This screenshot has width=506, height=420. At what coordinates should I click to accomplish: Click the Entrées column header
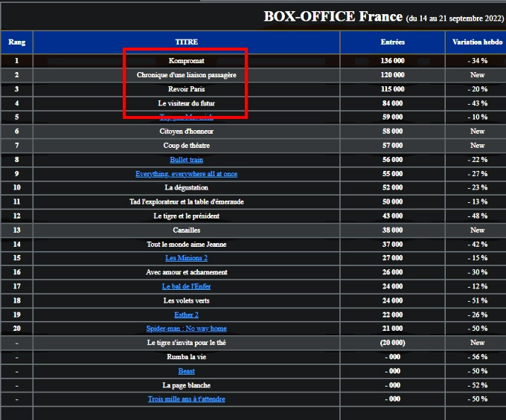click(392, 42)
